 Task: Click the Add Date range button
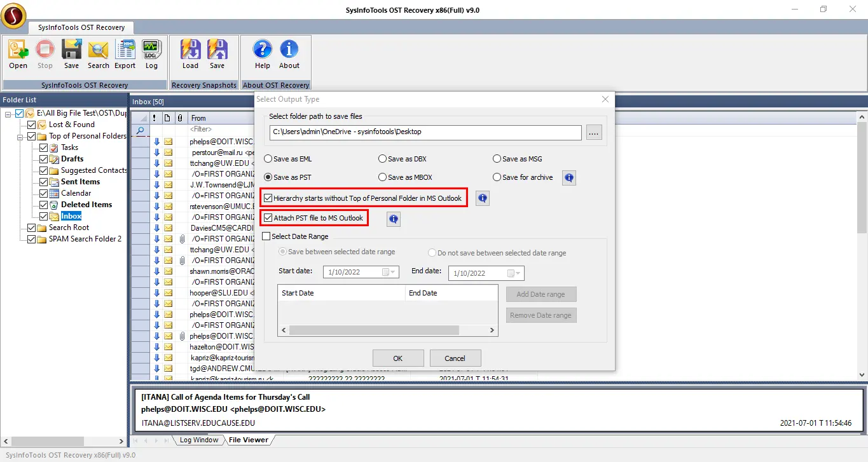pyautogui.click(x=541, y=294)
